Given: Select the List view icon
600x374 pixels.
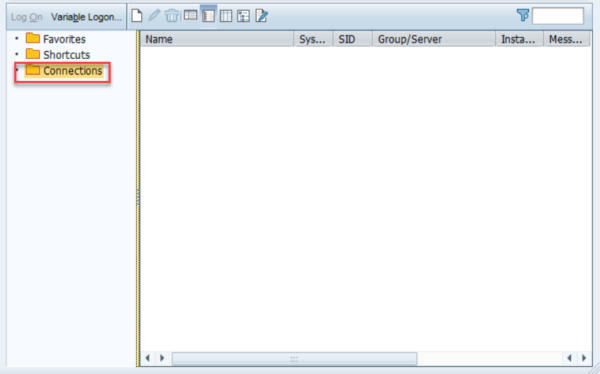Looking at the screenshot, I should (x=208, y=16).
